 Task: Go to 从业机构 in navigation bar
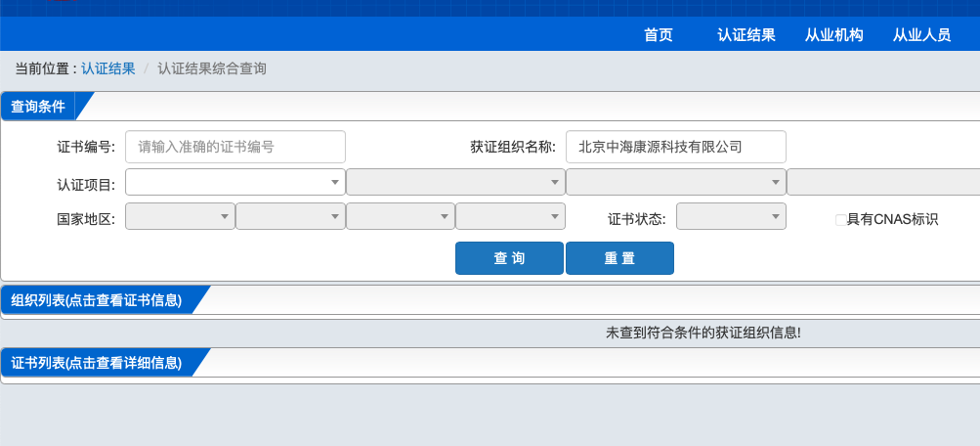click(x=833, y=35)
